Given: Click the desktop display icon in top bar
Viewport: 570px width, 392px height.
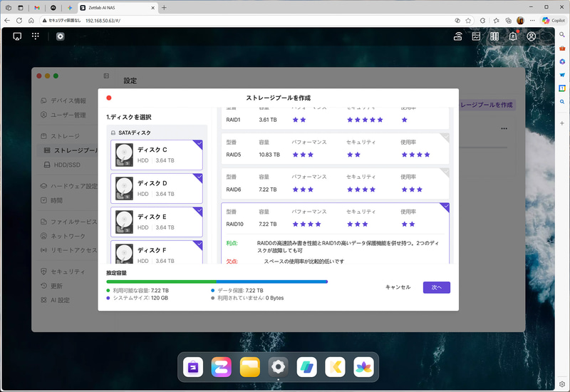Looking at the screenshot, I should (17, 36).
